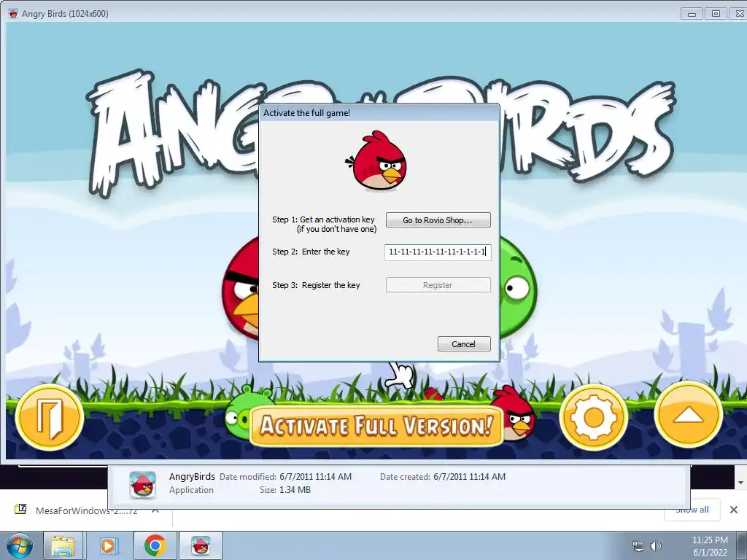Click the scrollbar down arrow behind game

click(x=741, y=483)
